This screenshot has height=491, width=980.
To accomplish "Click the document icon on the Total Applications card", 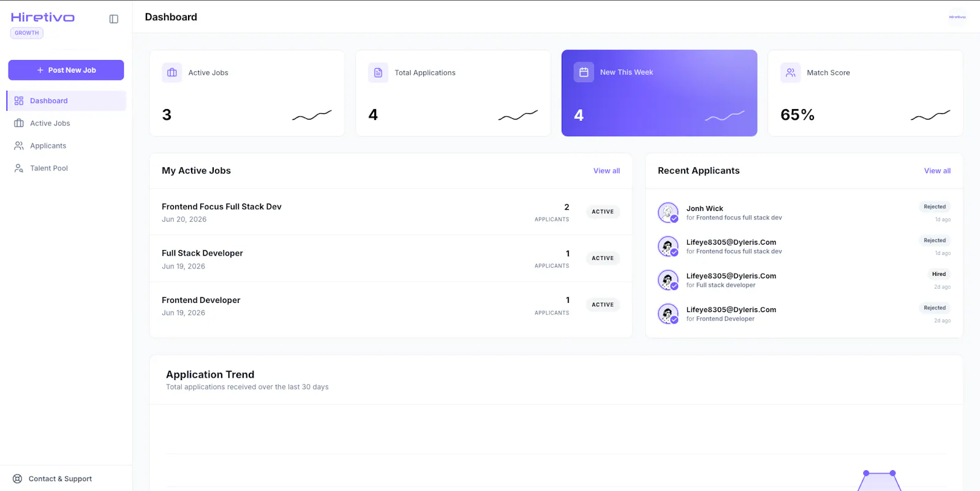I will 379,72.
